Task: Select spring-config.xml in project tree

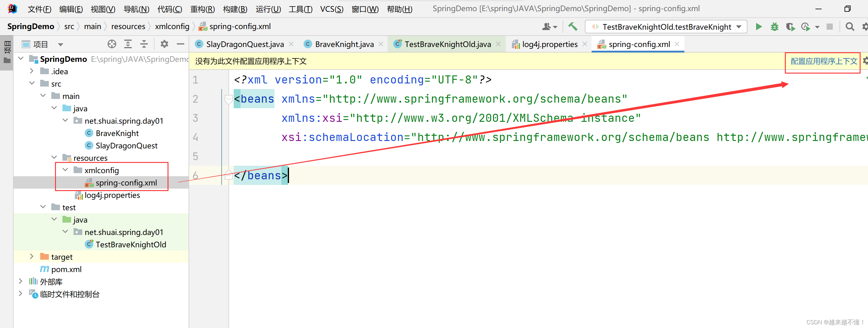Action: (126, 183)
